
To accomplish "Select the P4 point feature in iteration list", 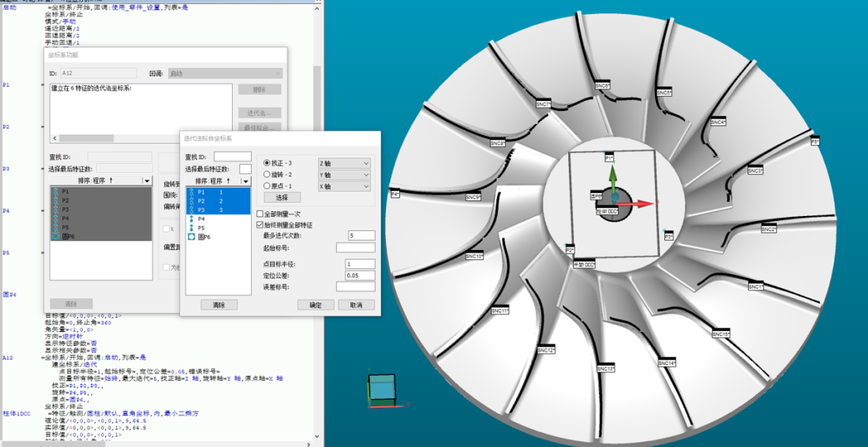I will (x=202, y=218).
